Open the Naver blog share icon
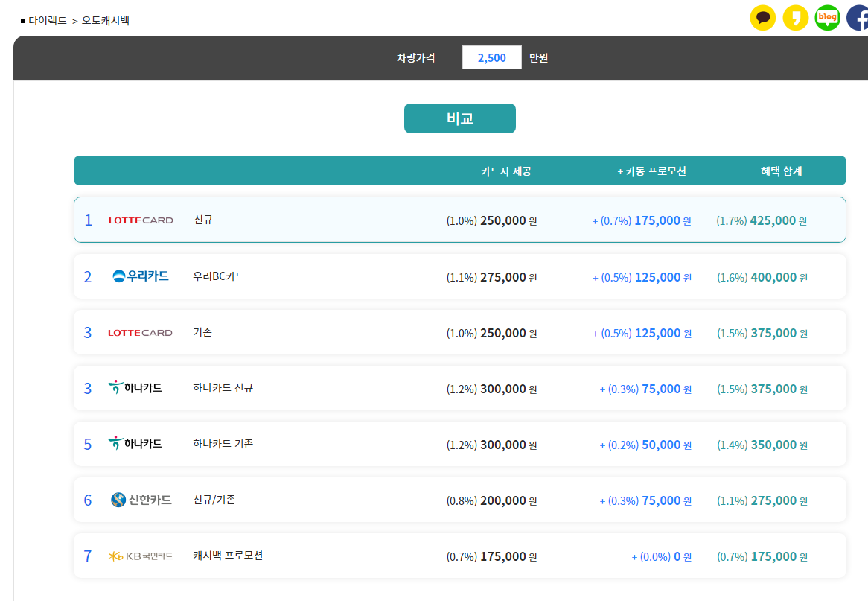 [828, 18]
